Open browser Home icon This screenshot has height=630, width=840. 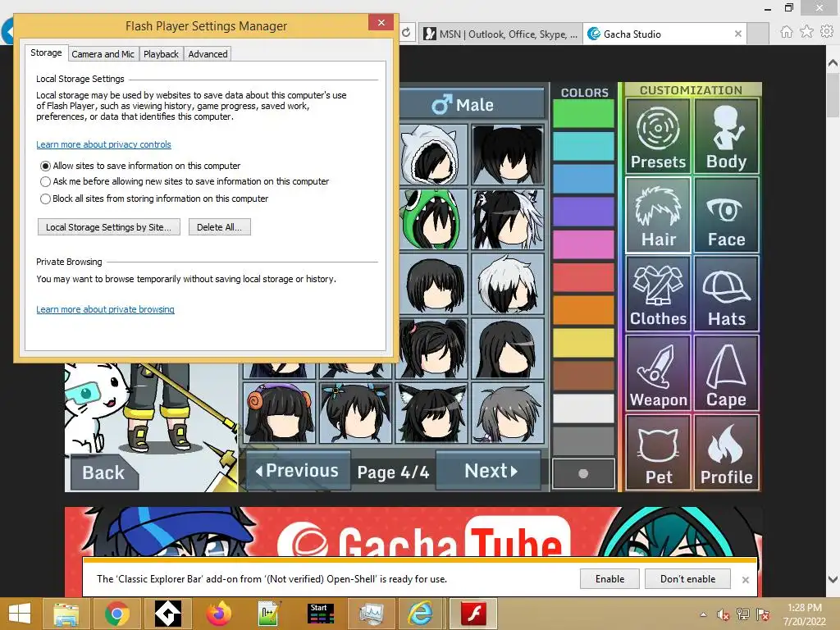[x=786, y=32]
